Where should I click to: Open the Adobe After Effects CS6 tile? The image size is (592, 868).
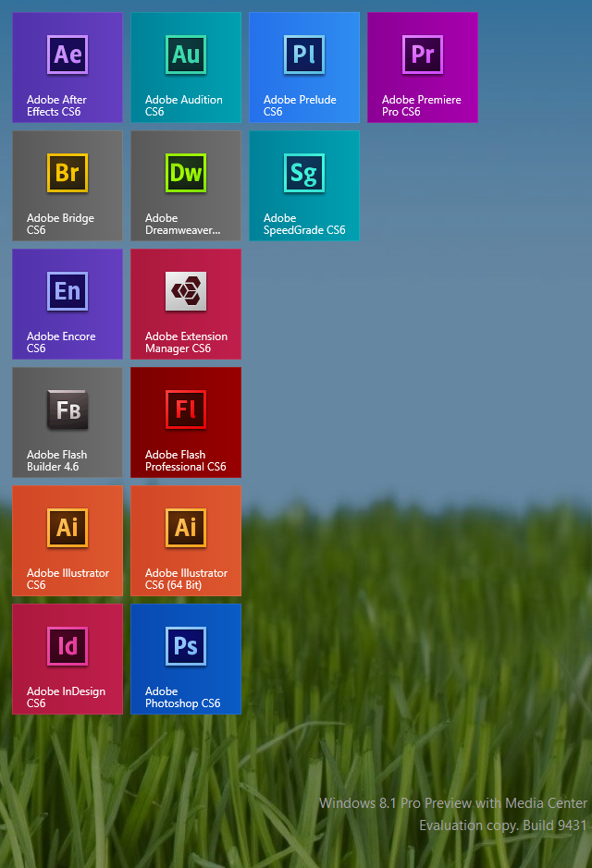(x=68, y=67)
